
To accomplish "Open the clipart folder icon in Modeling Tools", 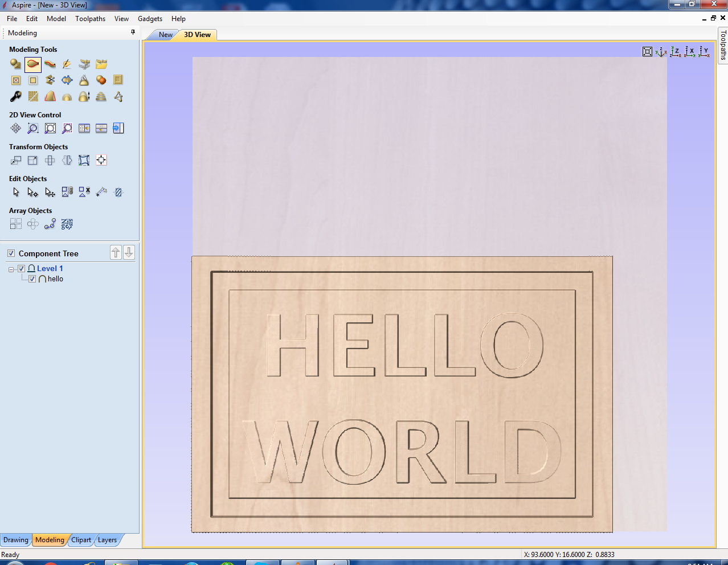I will 101,64.
